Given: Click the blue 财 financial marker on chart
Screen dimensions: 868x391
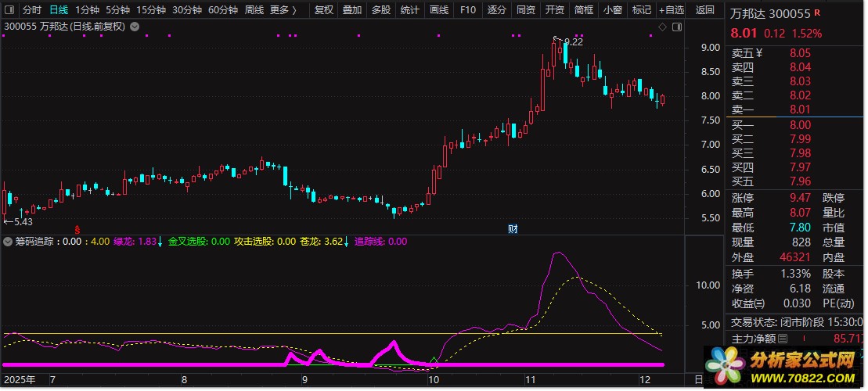Looking at the screenshot, I should [x=513, y=228].
